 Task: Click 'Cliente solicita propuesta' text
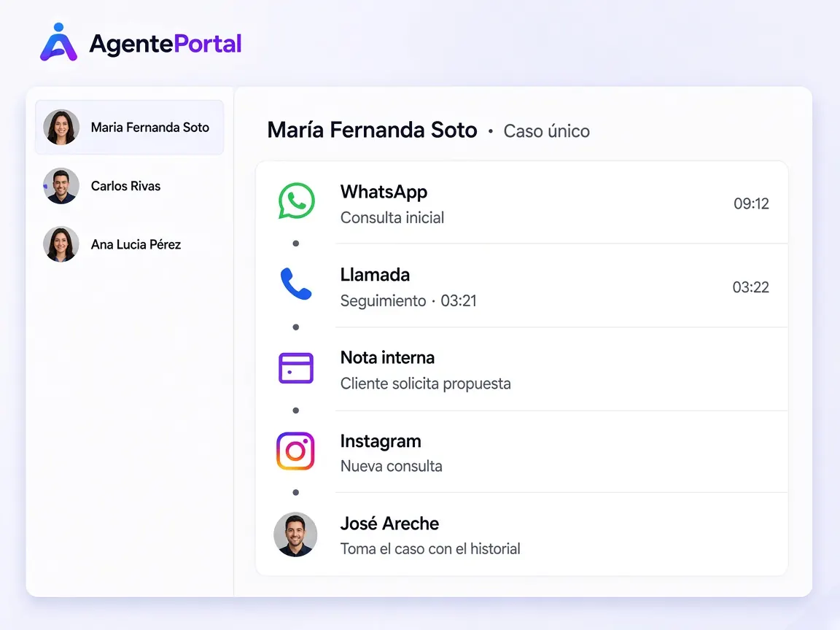(425, 384)
